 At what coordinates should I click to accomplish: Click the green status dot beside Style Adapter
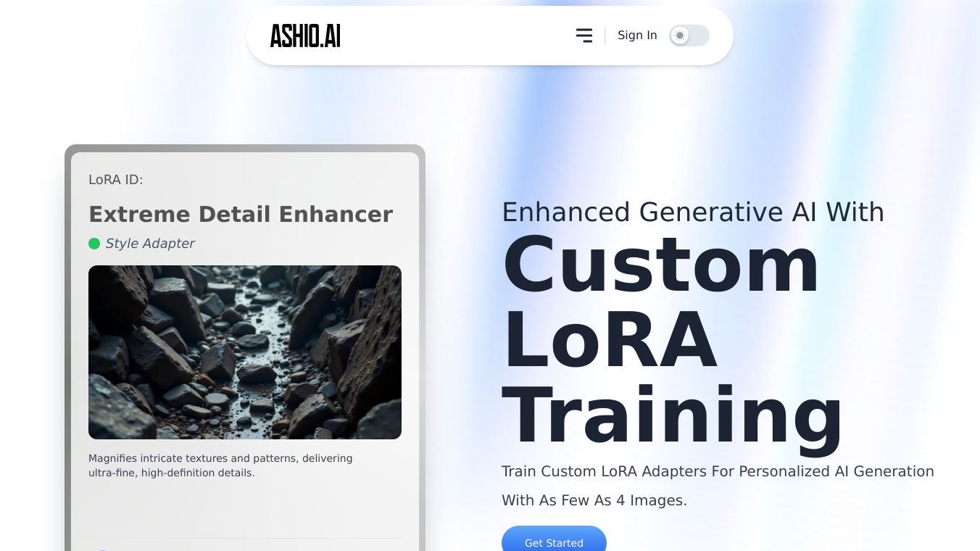click(x=94, y=244)
